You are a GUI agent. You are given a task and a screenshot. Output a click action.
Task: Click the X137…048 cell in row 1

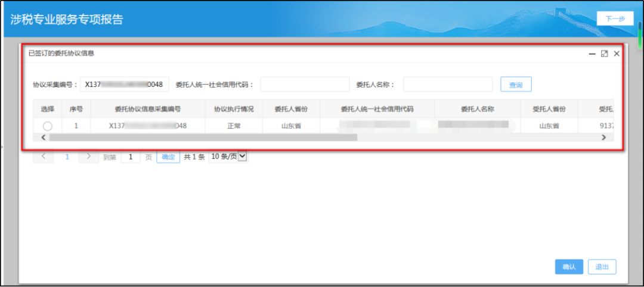click(x=148, y=126)
